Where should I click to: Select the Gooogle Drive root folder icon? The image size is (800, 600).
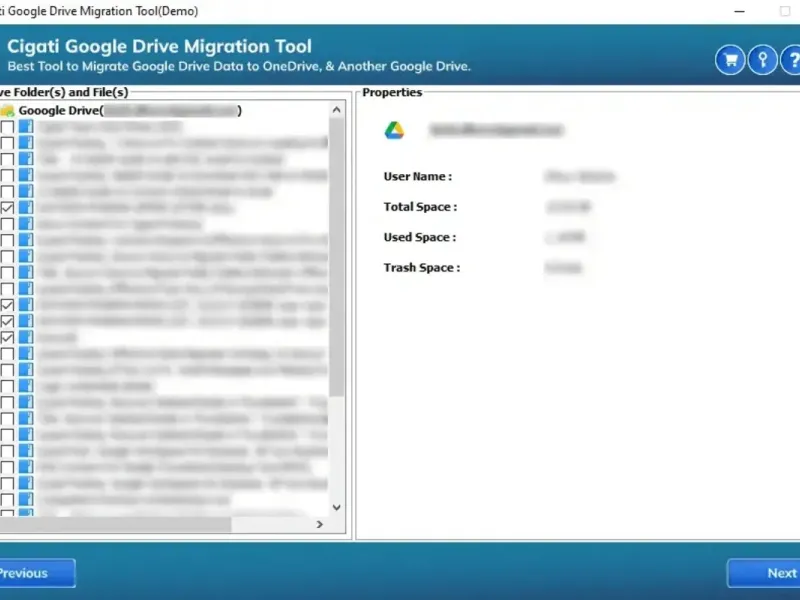[7, 111]
